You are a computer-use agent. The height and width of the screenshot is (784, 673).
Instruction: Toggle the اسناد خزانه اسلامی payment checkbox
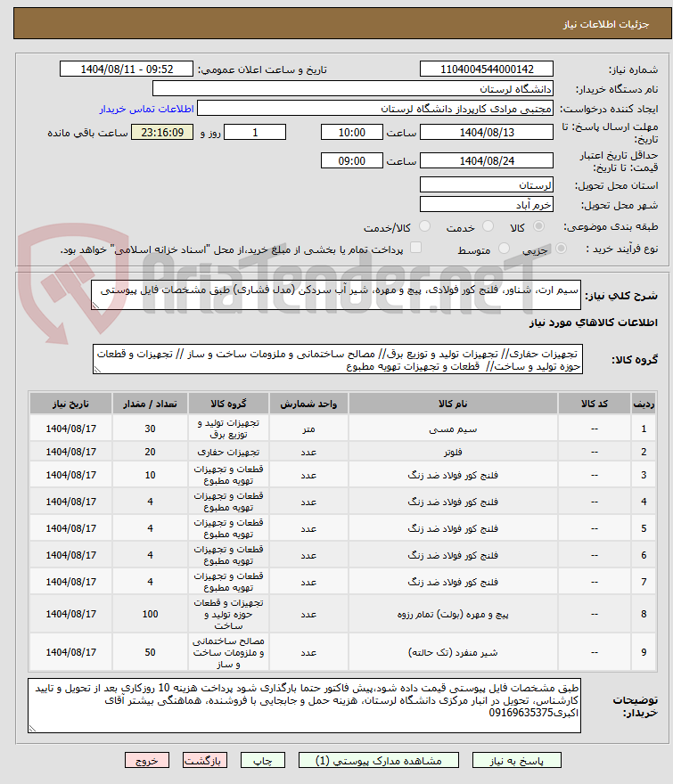(x=415, y=248)
